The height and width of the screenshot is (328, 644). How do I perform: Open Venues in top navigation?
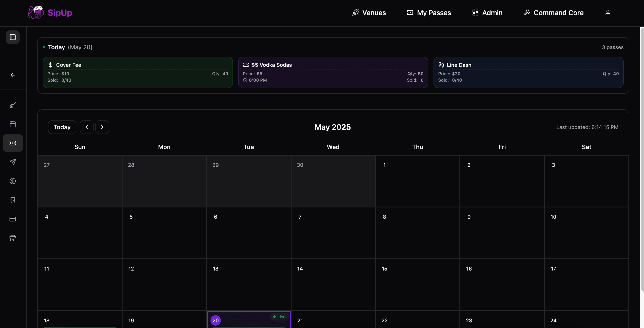pos(369,13)
